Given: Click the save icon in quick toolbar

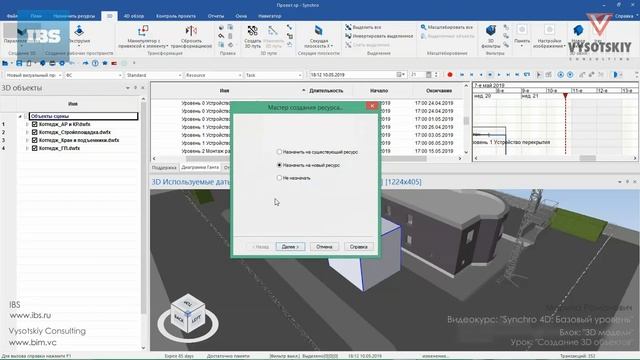Looking at the screenshot, I should (x=19, y=63).
